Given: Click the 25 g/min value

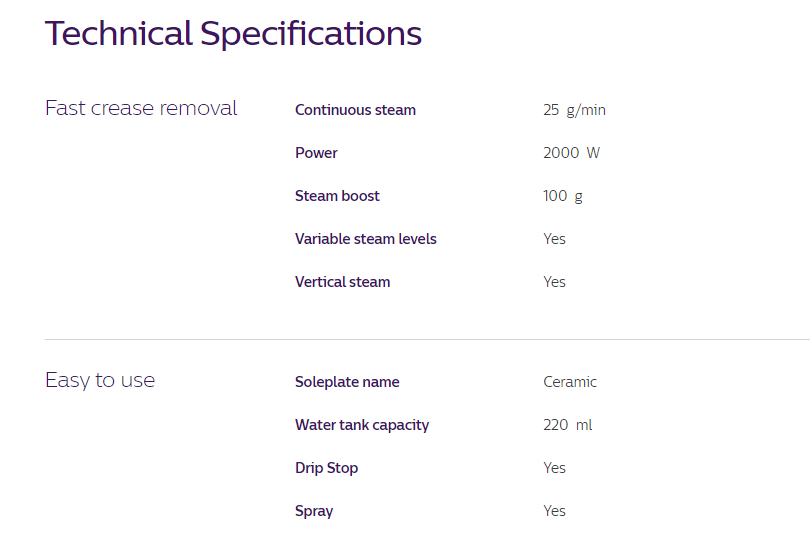Looking at the screenshot, I should pos(574,110).
